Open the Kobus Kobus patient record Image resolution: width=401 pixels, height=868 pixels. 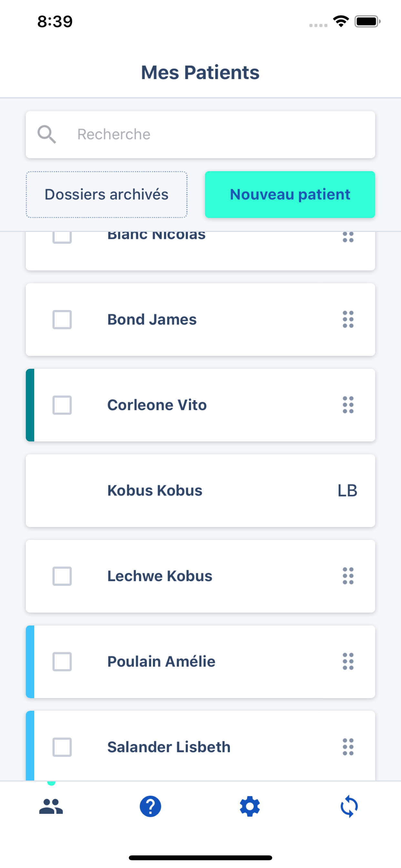click(x=155, y=491)
